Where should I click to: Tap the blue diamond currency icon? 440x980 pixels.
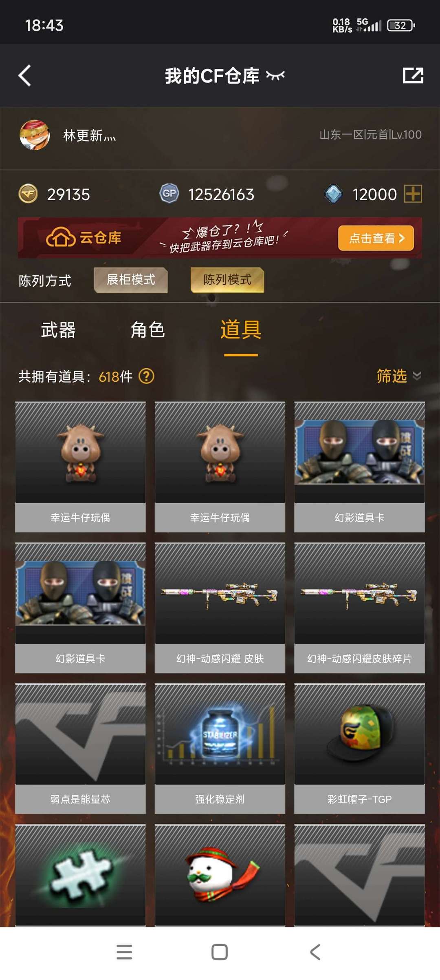tap(333, 194)
